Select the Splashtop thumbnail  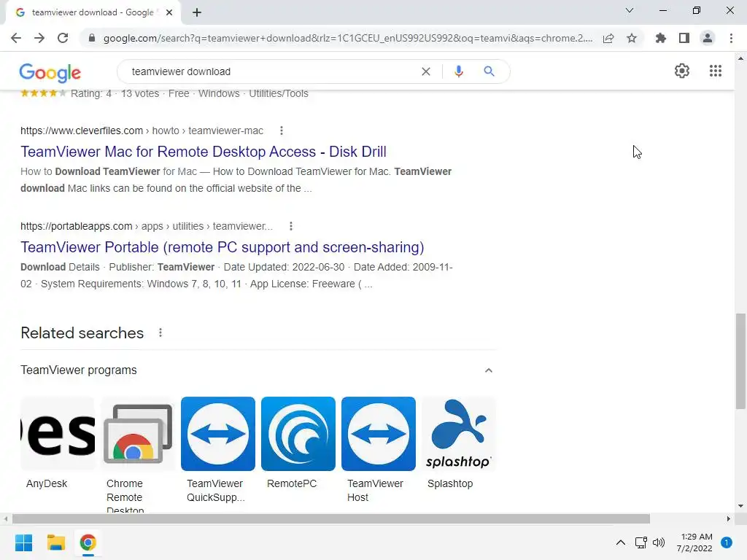[459, 434]
